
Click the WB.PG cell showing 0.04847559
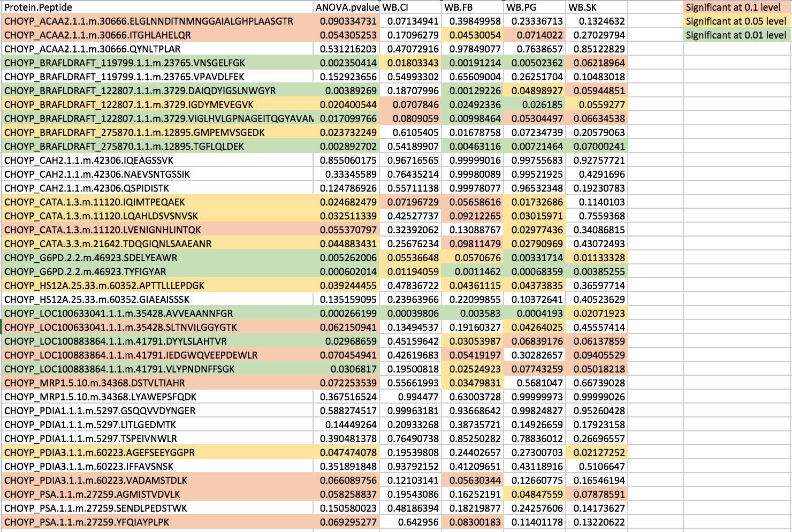click(x=535, y=495)
